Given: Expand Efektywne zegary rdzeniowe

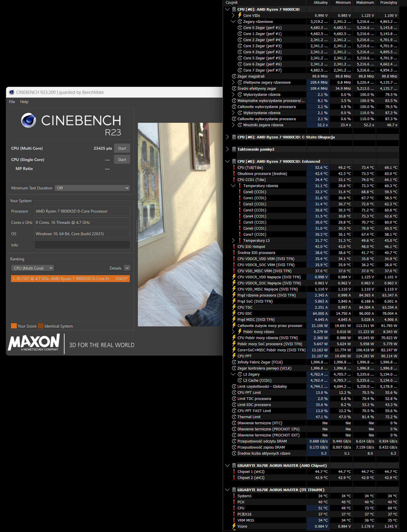Looking at the screenshot, I should point(233,82).
